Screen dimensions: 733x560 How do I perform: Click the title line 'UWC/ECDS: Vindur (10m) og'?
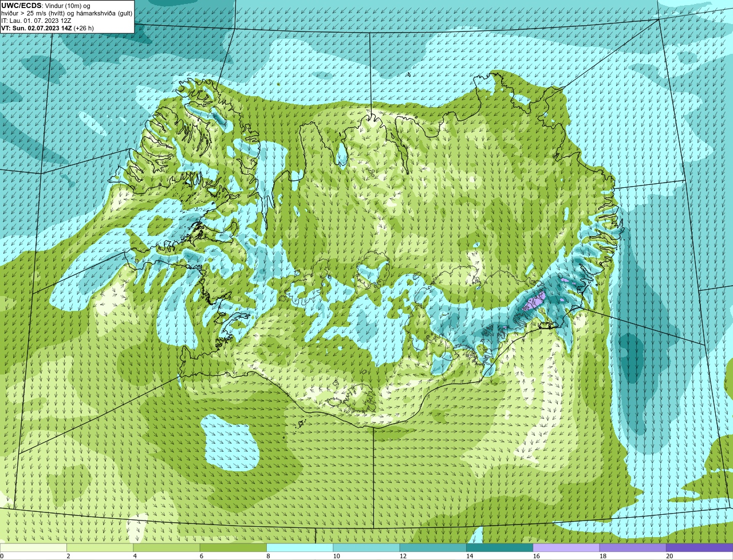(46, 6)
